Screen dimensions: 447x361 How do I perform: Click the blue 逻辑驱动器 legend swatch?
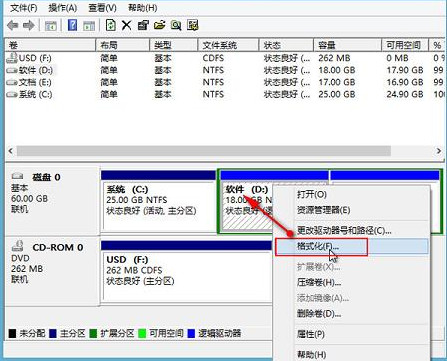191,333
